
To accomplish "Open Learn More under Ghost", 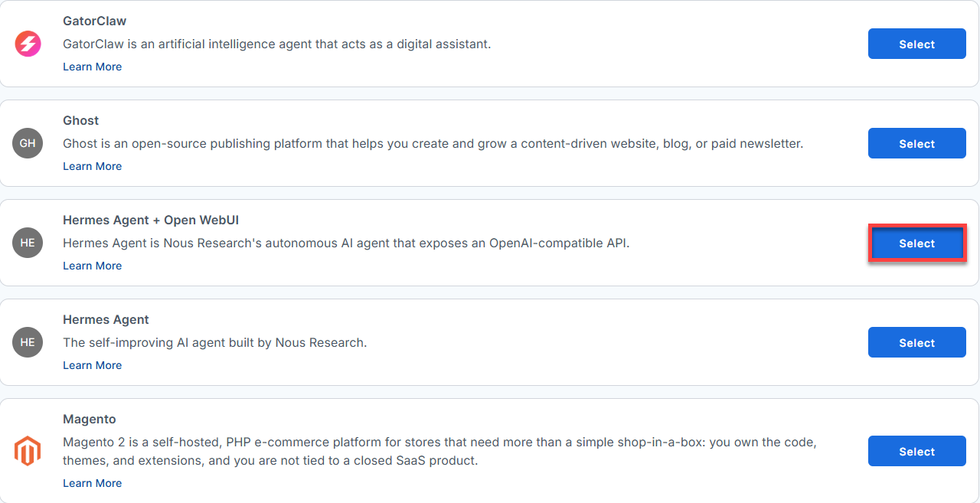I will point(92,166).
